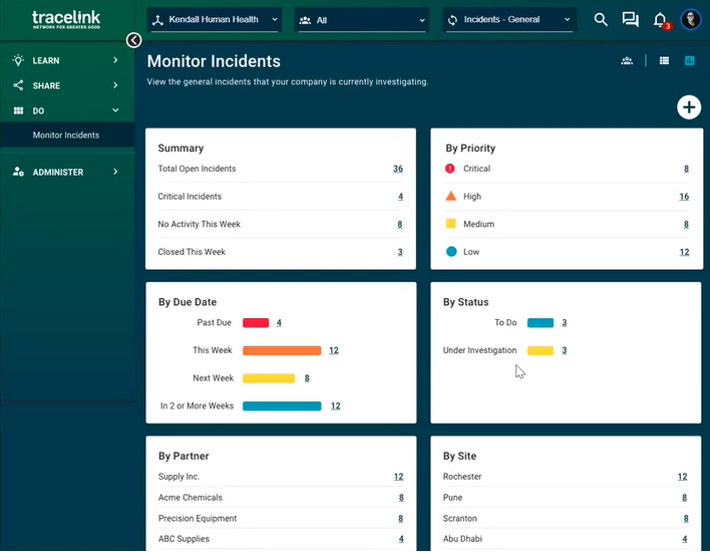Click the tracelink logo

[x=66, y=19]
